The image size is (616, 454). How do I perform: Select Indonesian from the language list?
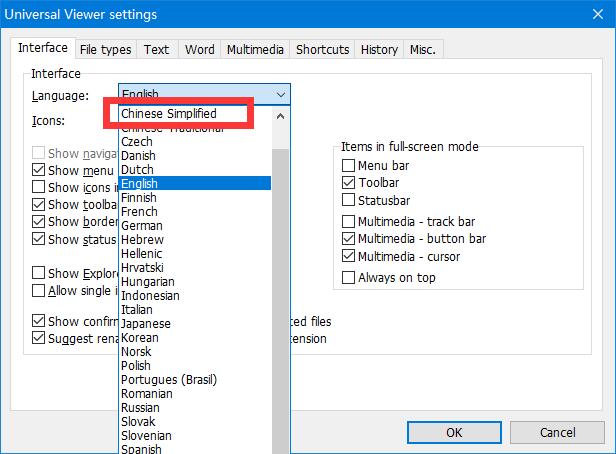pos(195,296)
